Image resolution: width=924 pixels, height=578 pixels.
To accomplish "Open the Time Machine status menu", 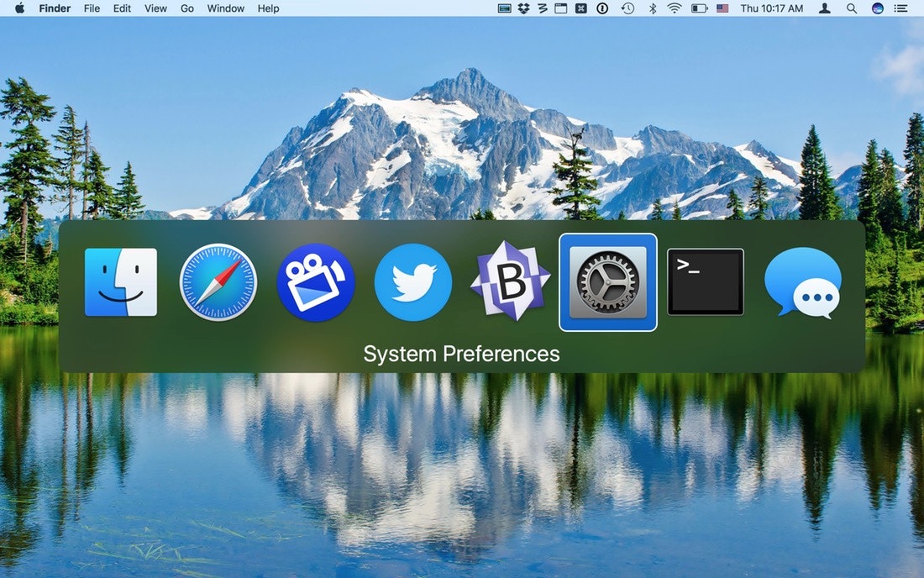I will (627, 8).
